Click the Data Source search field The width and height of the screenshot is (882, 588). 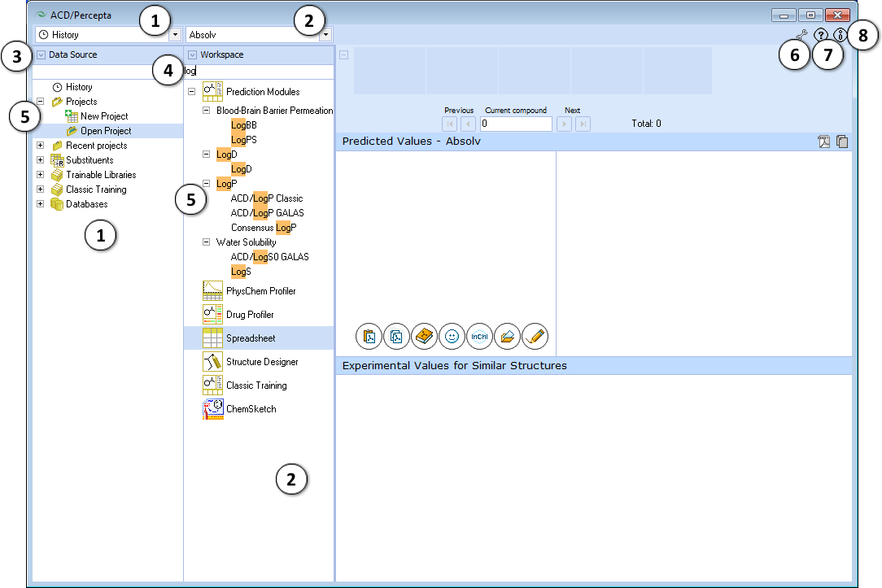107,72
